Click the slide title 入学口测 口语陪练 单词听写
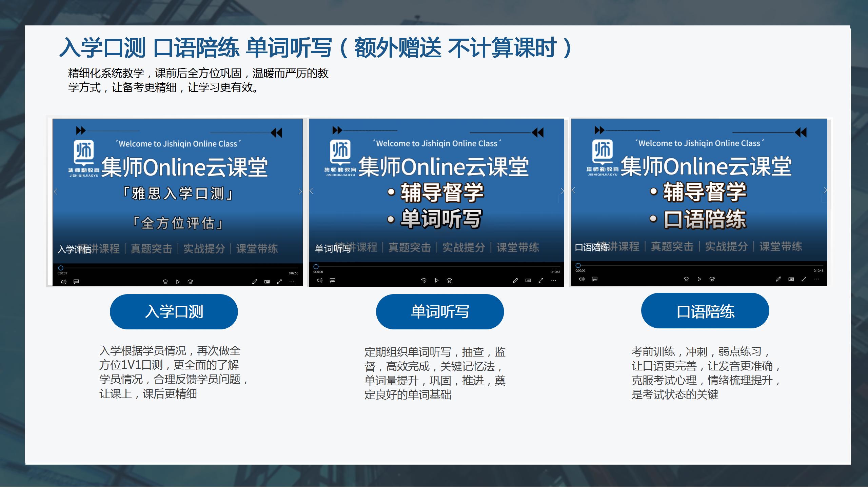Image resolution: width=868 pixels, height=488 pixels. coord(195,47)
